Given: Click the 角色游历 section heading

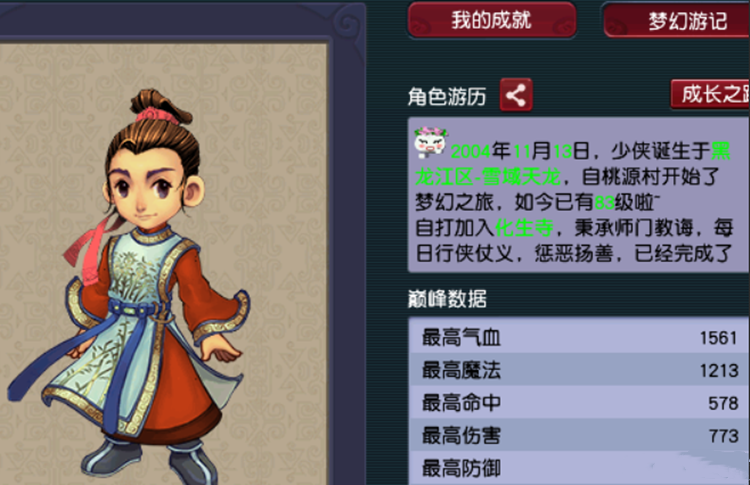Looking at the screenshot, I should point(447,97).
